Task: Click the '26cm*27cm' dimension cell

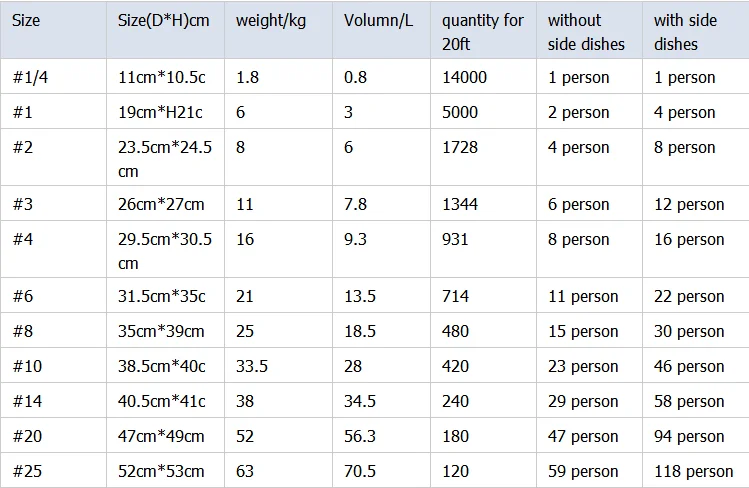Action: 160,204
